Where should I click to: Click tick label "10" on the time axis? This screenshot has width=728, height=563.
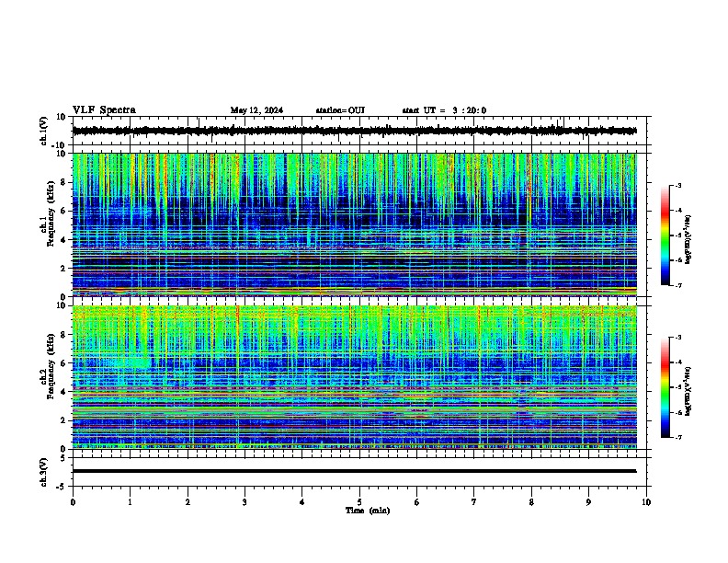(x=646, y=502)
